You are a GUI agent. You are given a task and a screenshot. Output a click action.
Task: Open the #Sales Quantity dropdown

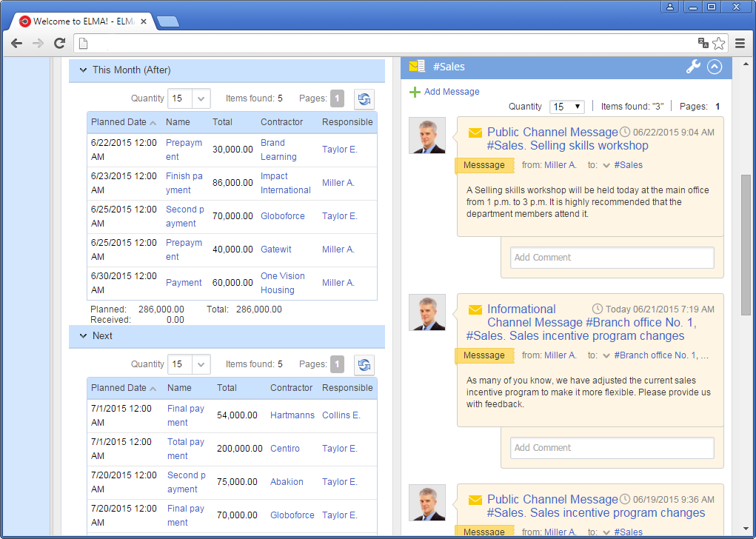coord(567,107)
